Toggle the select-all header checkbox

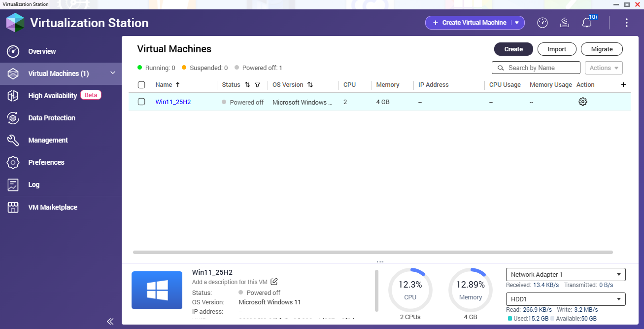point(141,85)
